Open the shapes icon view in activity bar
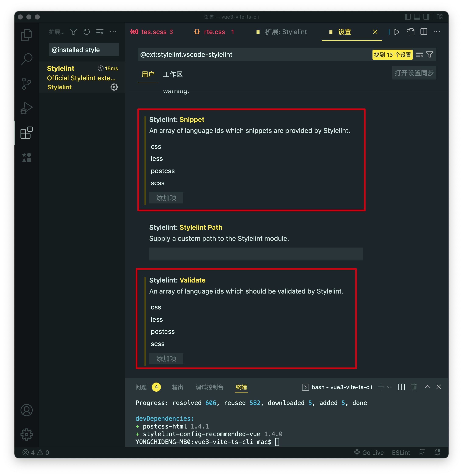 coord(26,157)
